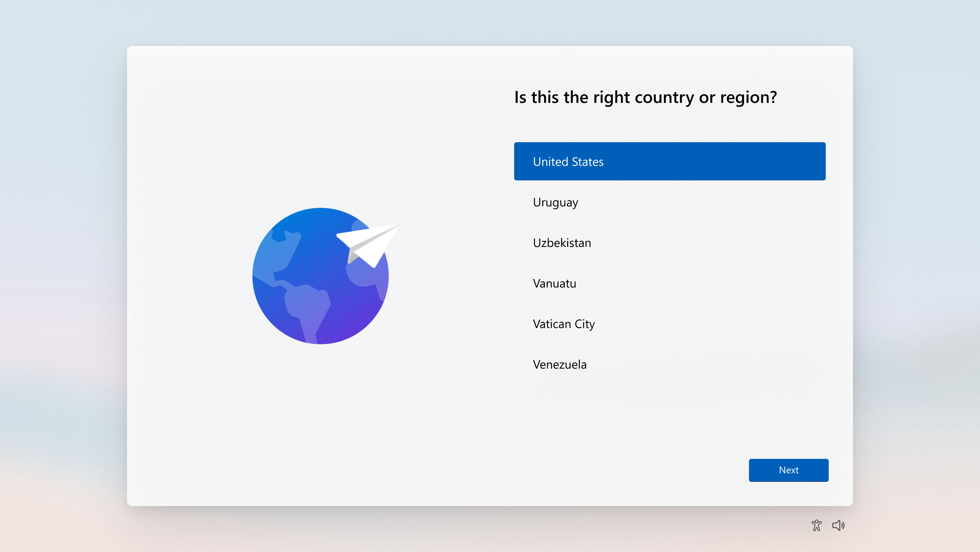
Task: Enable accessibility settings icon
Action: 816,525
